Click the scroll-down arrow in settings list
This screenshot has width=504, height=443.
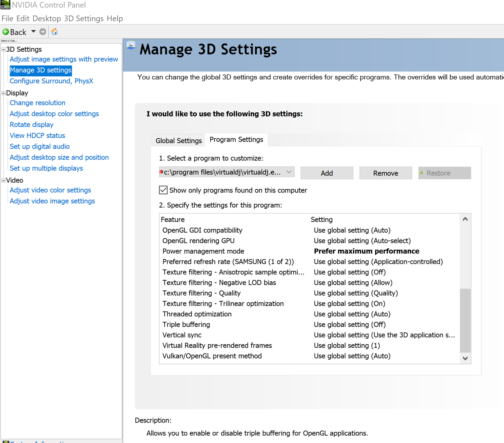[465, 358]
